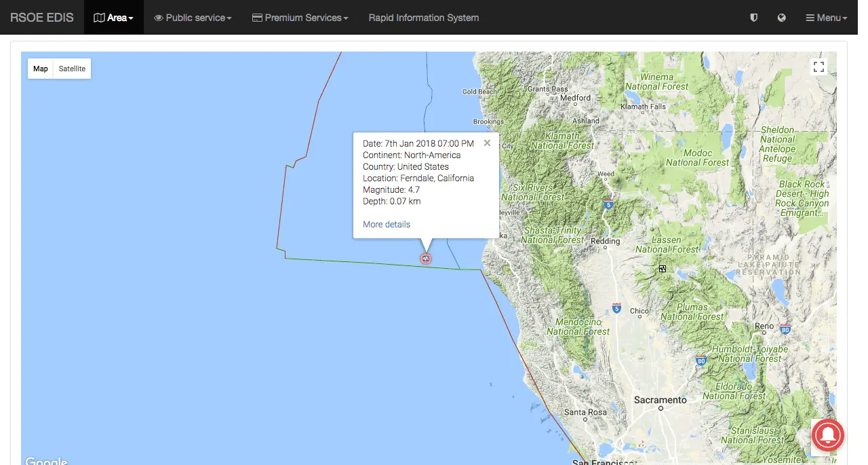
Task: Open the Menu dropdown in the navbar
Action: 826,18
